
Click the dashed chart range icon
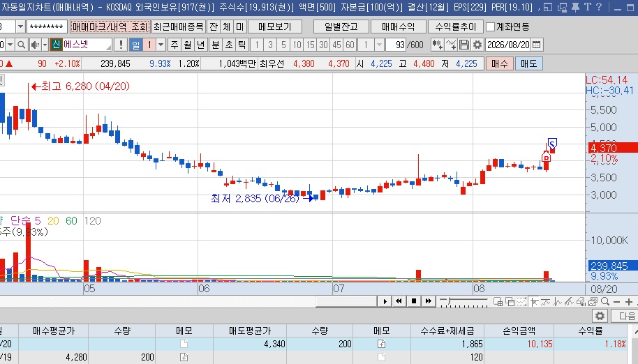[521, 301]
